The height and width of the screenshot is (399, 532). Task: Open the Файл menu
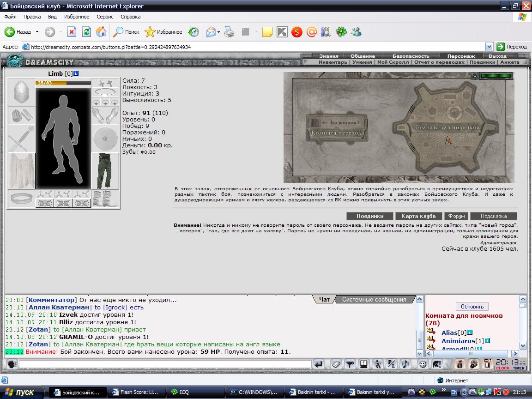pyautogui.click(x=10, y=17)
